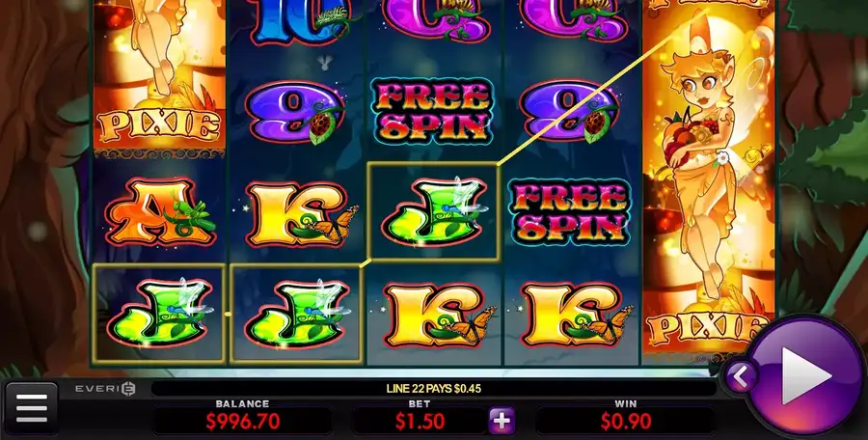Click the bet value $1.50
This screenshot has height=440, width=868.
tap(420, 422)
